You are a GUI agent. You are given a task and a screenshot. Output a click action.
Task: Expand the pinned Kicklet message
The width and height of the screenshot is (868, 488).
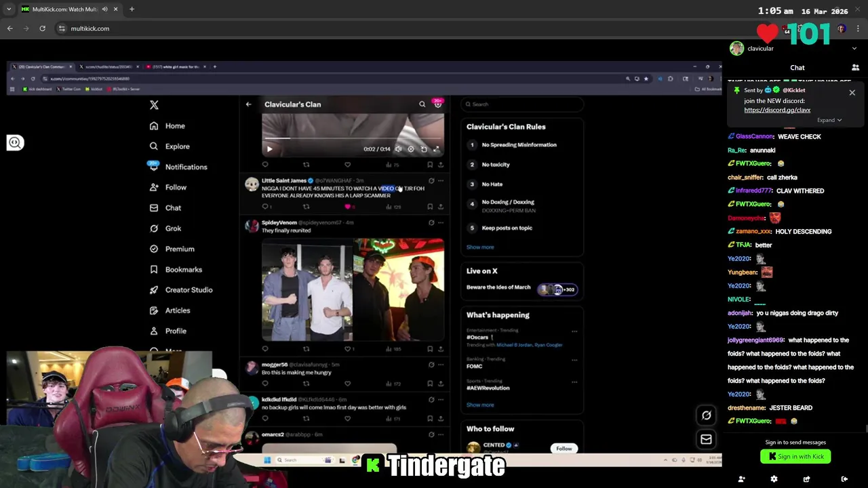829,120
